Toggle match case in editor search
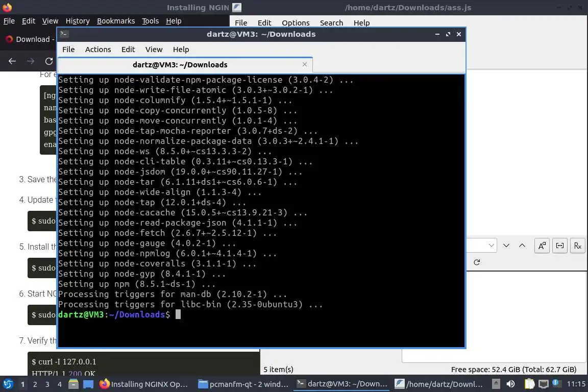The width and height of the screenshot is (588, 392). [542, 246]
